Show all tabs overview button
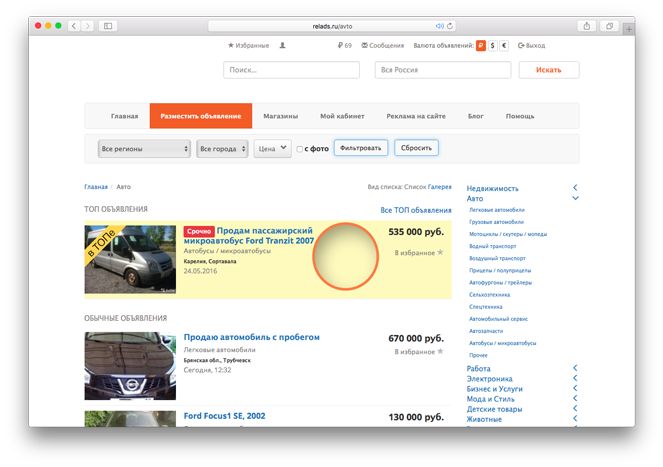 pyautogui.click(x=609, y=26)
